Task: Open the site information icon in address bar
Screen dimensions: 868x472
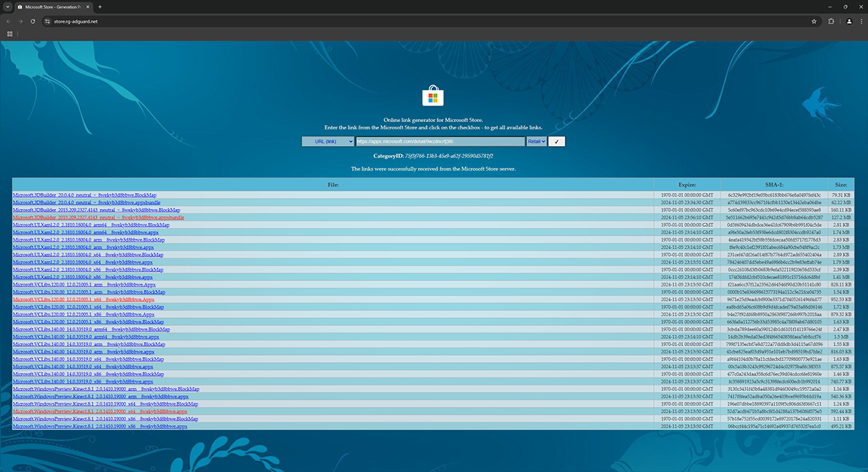Action: coord(47,21)
